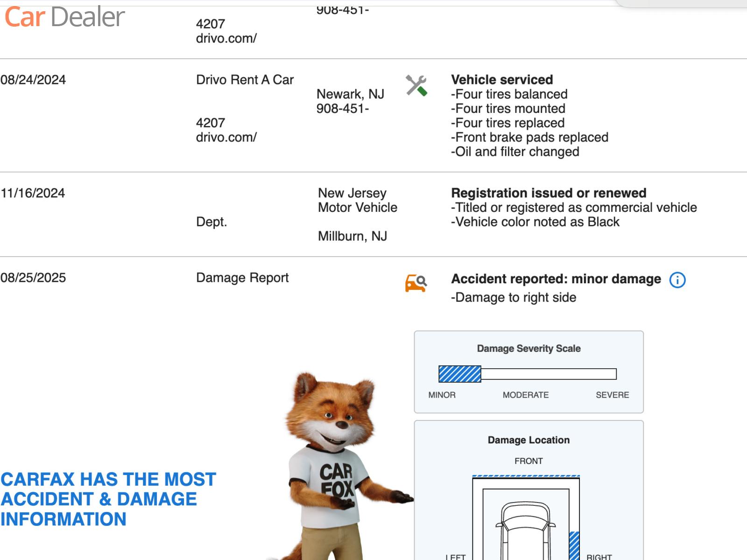Click Registration issued or renewed heading

[x=549, y=193]
